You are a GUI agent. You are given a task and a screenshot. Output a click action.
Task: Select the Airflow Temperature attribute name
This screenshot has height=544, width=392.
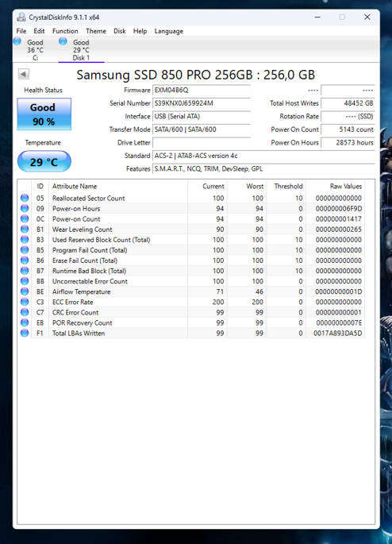pos(81,291)
